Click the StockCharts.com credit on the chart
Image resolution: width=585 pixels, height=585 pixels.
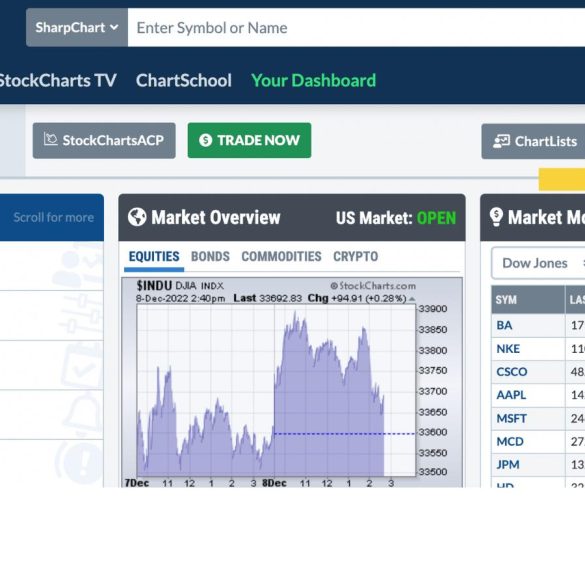click(x=373, y=286)
